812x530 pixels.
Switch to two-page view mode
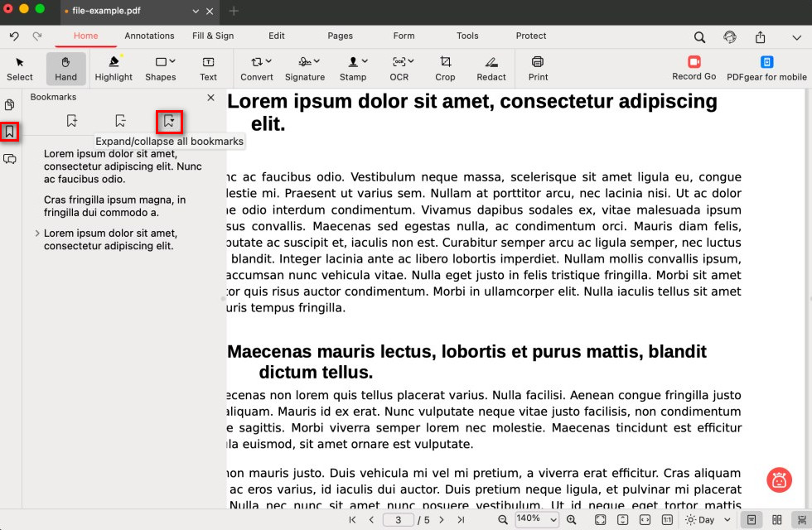(x=776, y=520)
